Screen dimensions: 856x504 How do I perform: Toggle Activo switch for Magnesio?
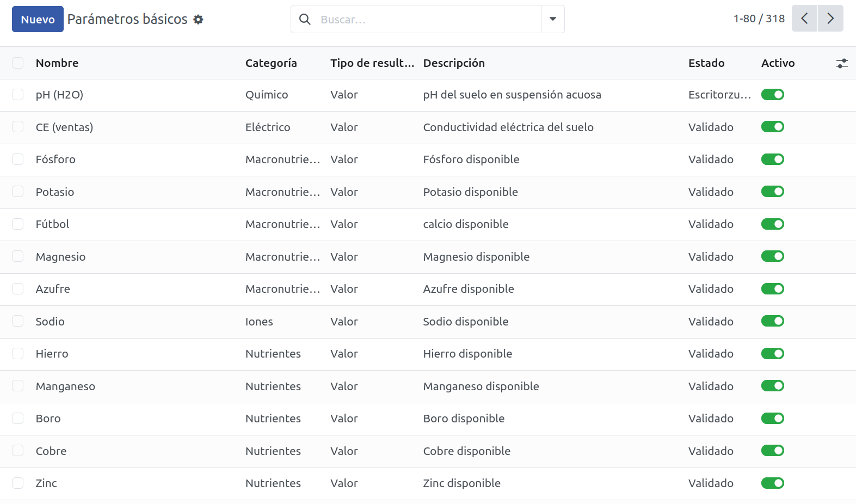pos(773,256)
